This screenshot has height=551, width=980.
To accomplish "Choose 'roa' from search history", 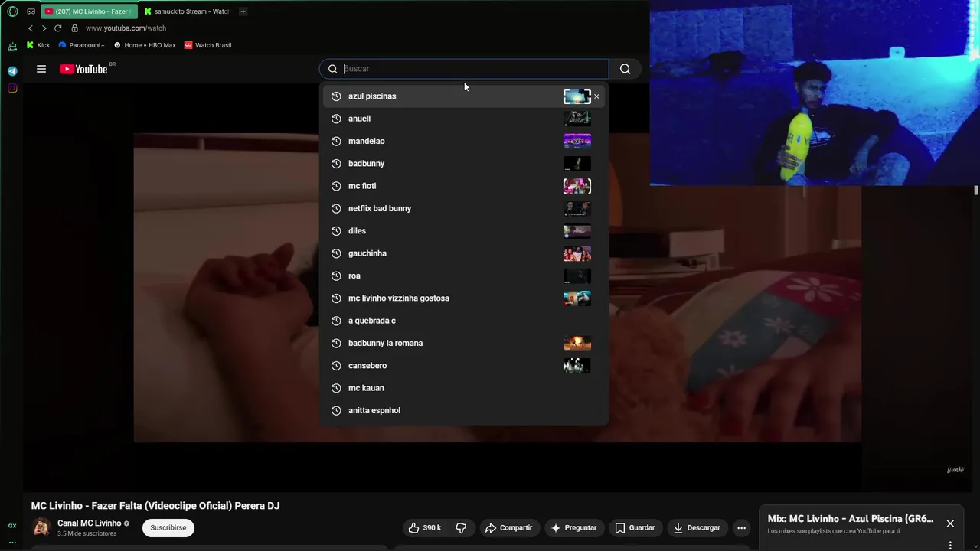I will tap(463, 275).
